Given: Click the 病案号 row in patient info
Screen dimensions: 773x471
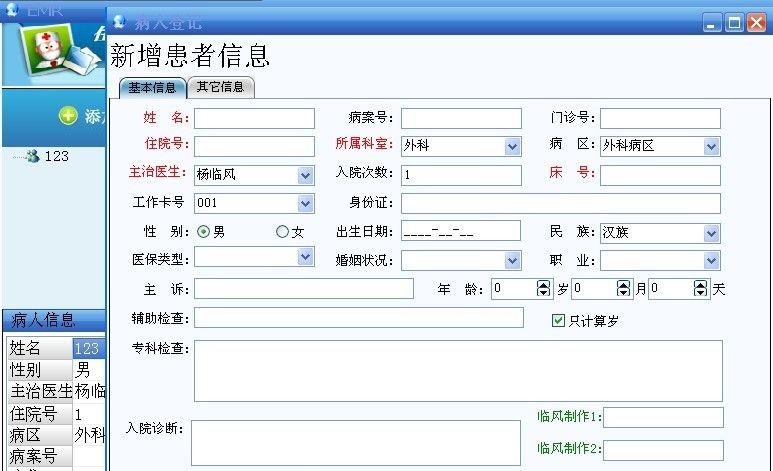Looking at the screenshot, I should [56, 456].
